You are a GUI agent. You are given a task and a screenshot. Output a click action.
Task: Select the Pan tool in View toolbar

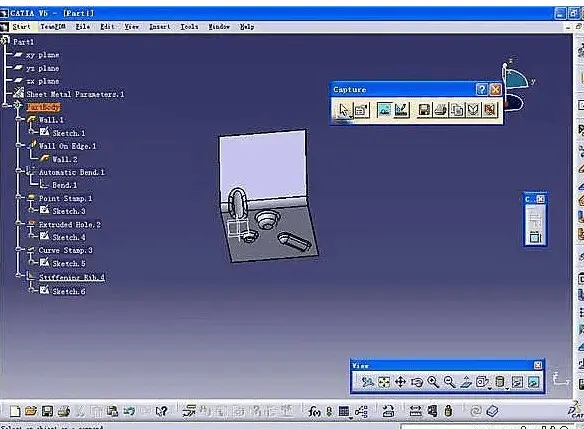[x=400, y=382]
